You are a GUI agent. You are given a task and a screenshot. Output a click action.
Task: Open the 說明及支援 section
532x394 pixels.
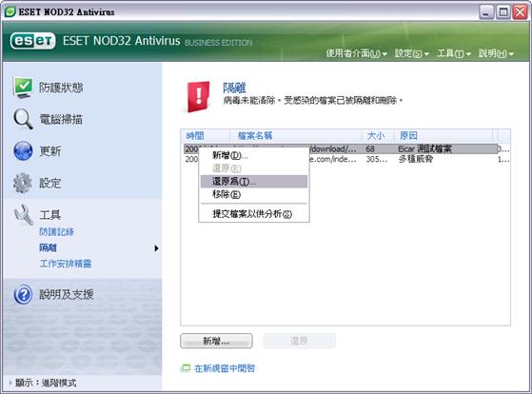click(x=67, y=294)
